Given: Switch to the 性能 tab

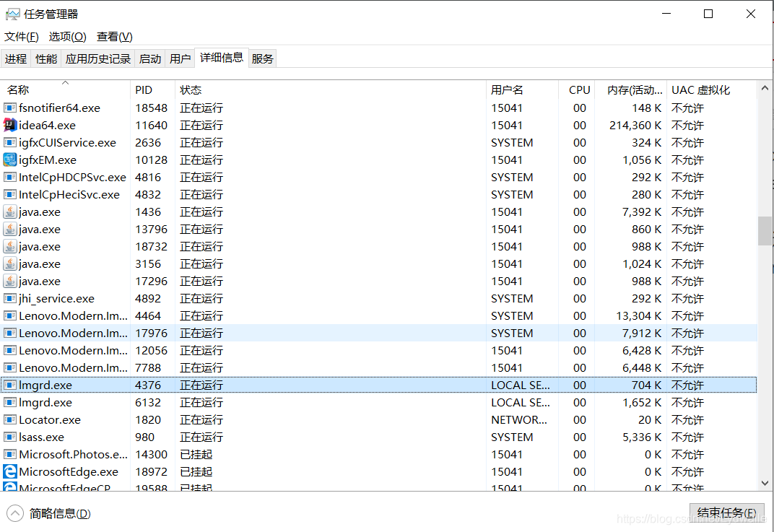Looking at the screenshot, I should tap(46, 58).
